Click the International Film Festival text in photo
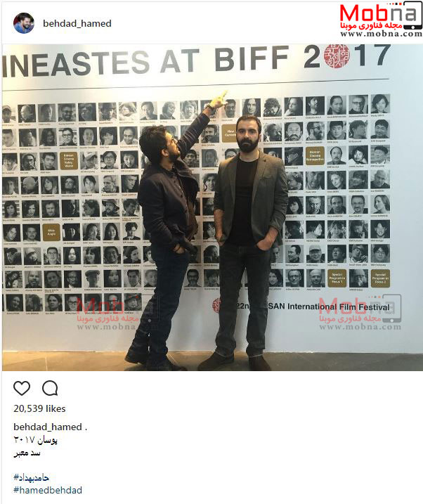Image resolution: width=423 pixels, height=504 pixels. pyautogui.click(x=338, y=307)
